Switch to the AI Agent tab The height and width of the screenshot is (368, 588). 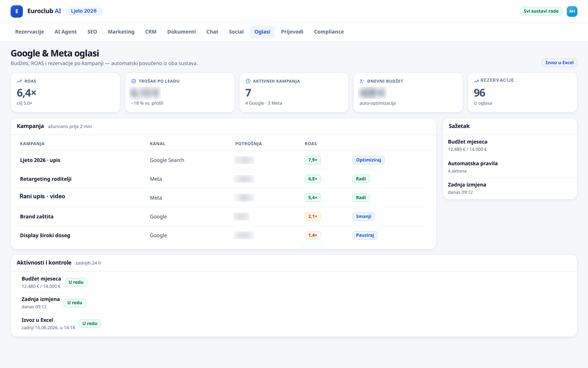click(x=66, y=32)
